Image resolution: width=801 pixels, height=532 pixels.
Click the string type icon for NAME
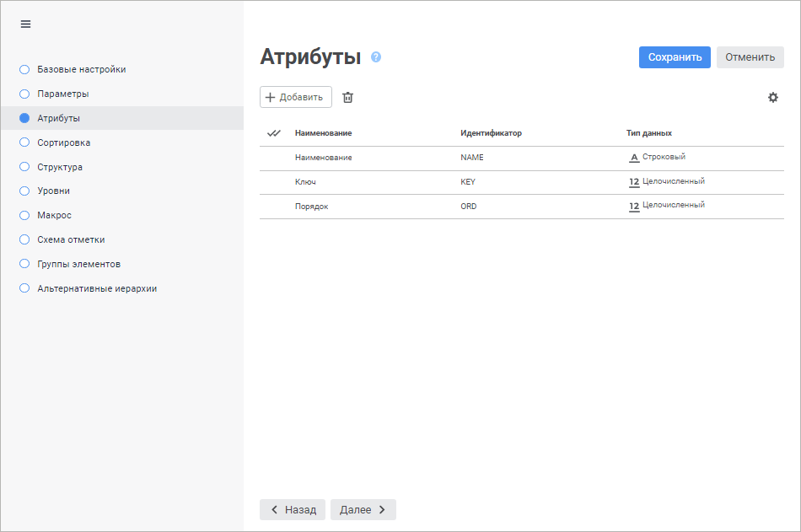[x=634, y=158]
